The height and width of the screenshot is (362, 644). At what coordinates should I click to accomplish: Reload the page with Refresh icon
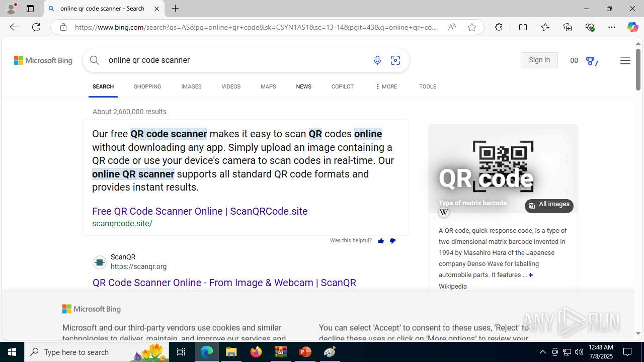(x=36, y=27)
